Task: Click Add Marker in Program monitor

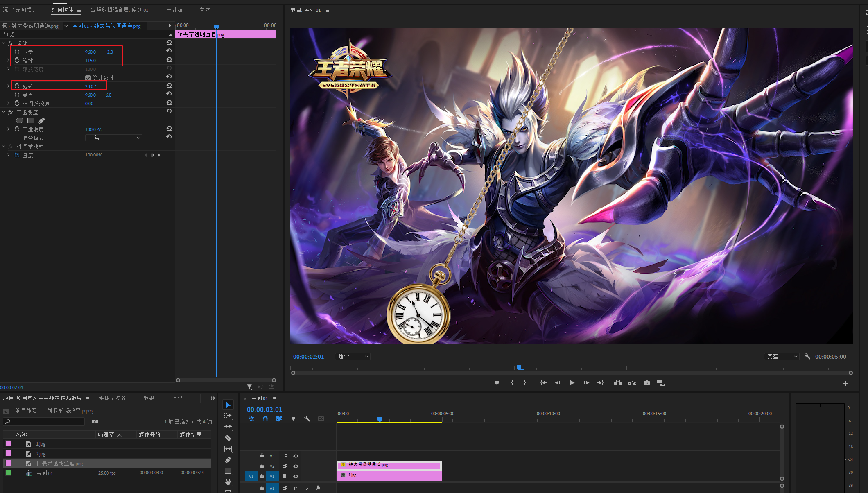Action: [x=497, y=383]
